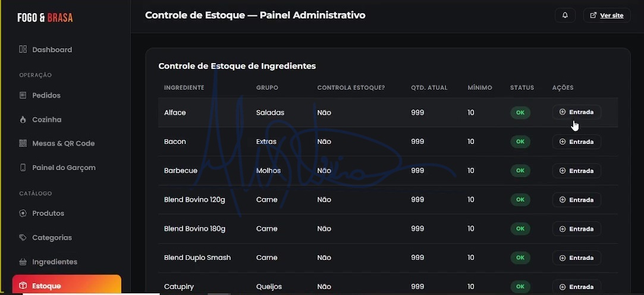Select the Produtos icon in sidebar
Viewport: 644px width, 295px height.
point(23,214)
